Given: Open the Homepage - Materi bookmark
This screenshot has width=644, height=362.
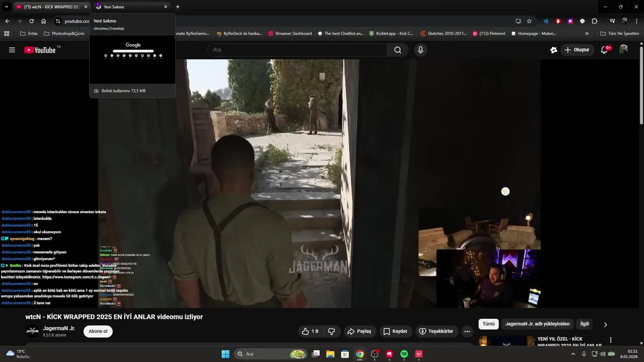Looking at the screenshot, I should point(533,34).
